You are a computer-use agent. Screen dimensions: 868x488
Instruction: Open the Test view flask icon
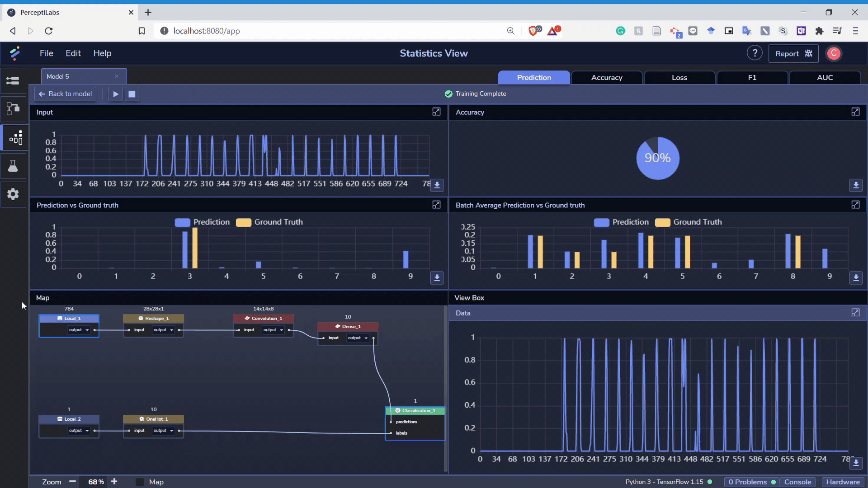pos(13,166)
